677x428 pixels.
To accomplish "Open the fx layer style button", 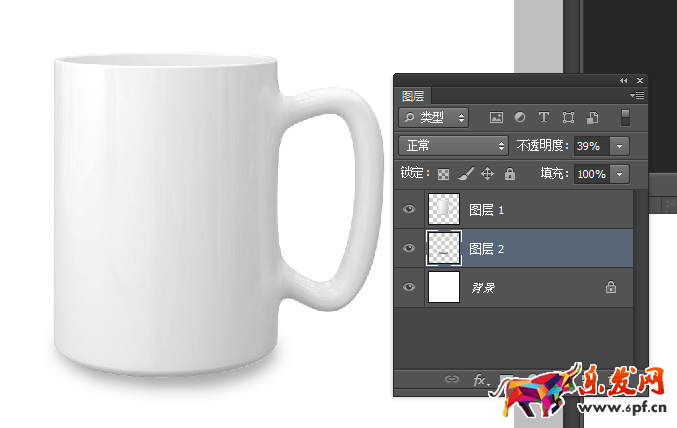I will (x=479, y=380).
